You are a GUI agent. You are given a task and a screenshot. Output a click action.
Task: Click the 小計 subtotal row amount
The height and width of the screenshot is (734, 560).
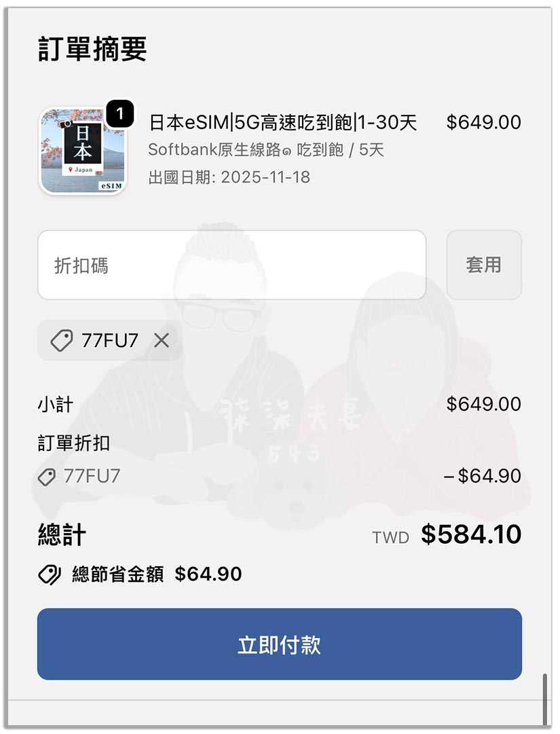pyautogui.click(x=484, y=404)
